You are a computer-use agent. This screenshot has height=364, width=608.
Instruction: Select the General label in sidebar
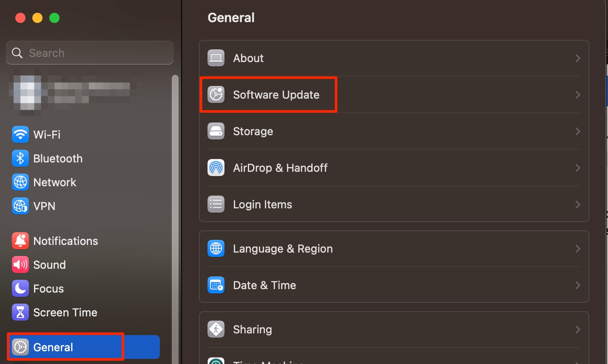pyautogui.click(x=53, y=347)
